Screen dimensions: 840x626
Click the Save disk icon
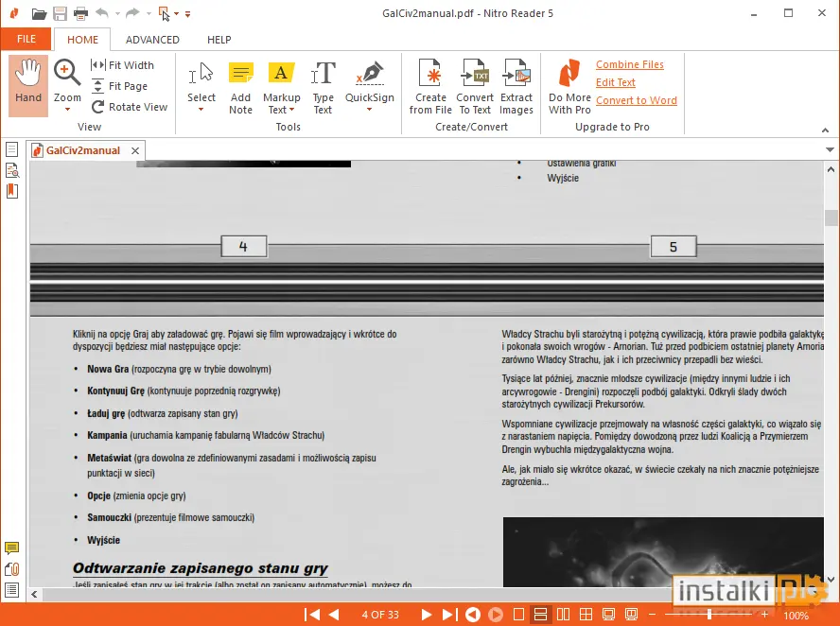[60, 14]
